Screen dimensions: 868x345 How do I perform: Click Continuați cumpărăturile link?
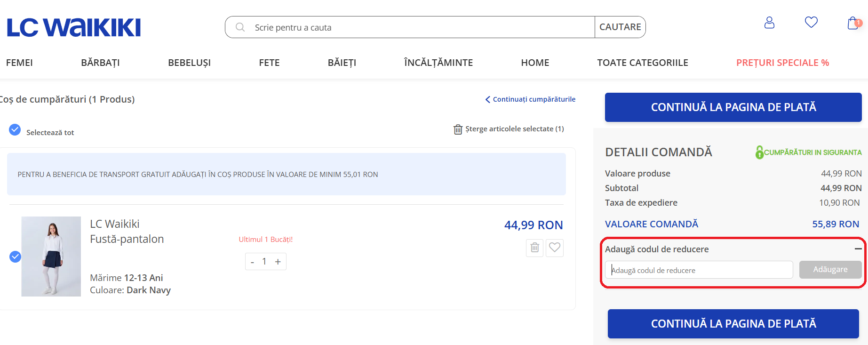[531, 99]
